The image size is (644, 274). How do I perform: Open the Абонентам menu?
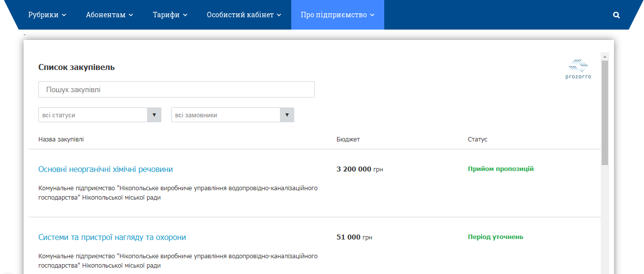[109, 15]
